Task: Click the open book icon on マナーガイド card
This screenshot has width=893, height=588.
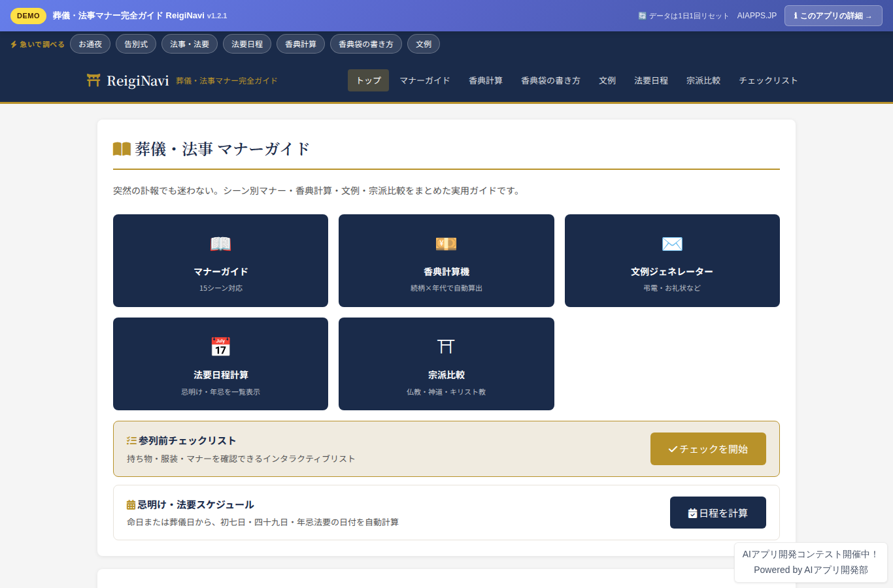Action: tap(221, 244)
